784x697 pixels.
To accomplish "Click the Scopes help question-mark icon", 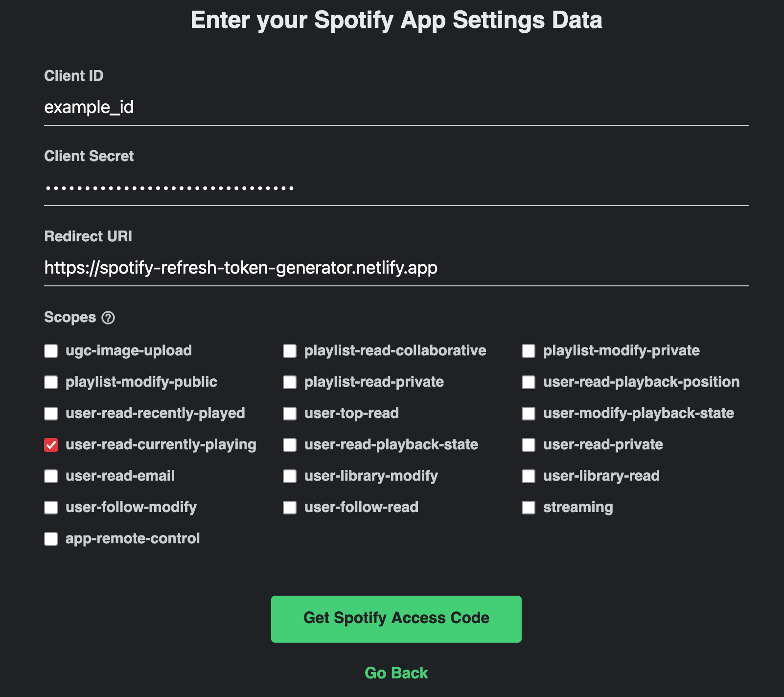I will tap(108, 318).
